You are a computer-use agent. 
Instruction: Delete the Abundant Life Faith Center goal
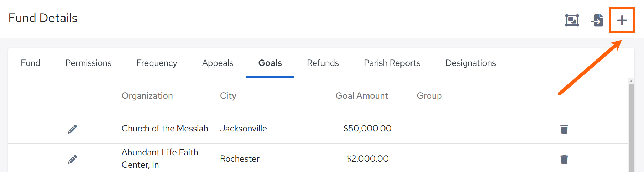(564, 159)
